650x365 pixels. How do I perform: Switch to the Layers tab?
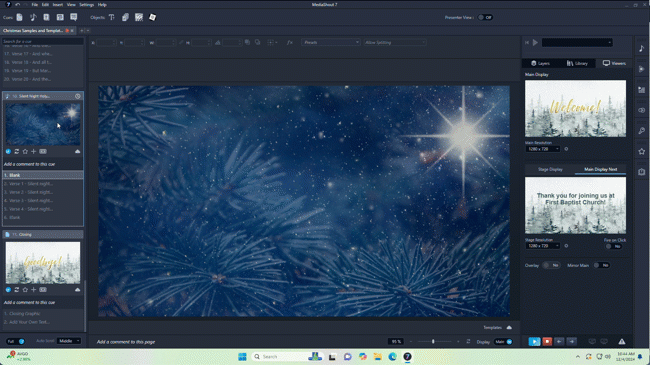(x=540, y=63)
